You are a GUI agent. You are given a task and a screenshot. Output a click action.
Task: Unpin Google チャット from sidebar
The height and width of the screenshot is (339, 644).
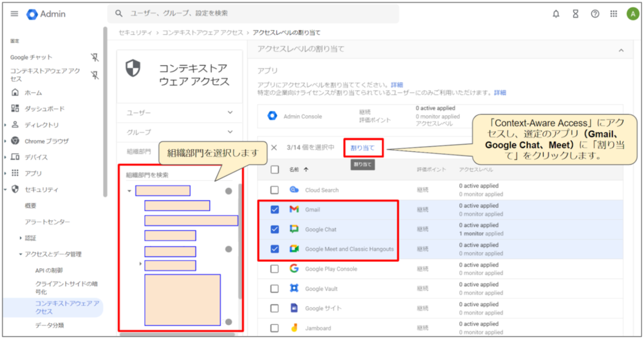click(x=95, y=57)
